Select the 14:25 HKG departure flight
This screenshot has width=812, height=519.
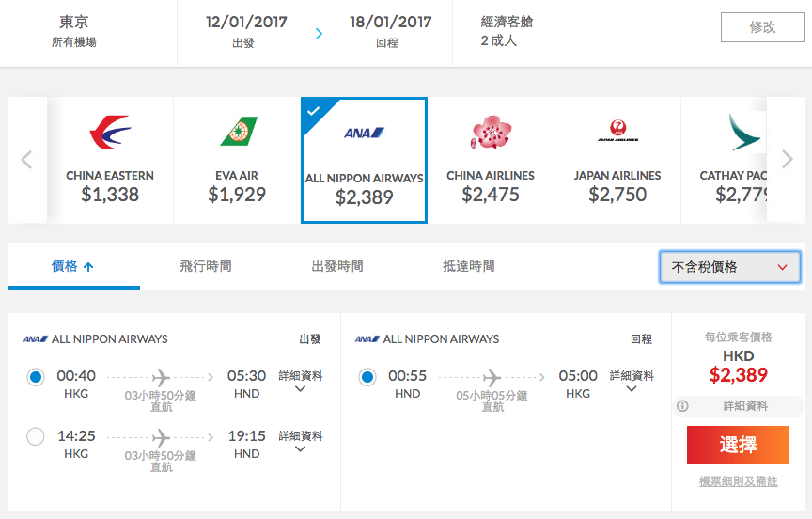coord(36,436)
